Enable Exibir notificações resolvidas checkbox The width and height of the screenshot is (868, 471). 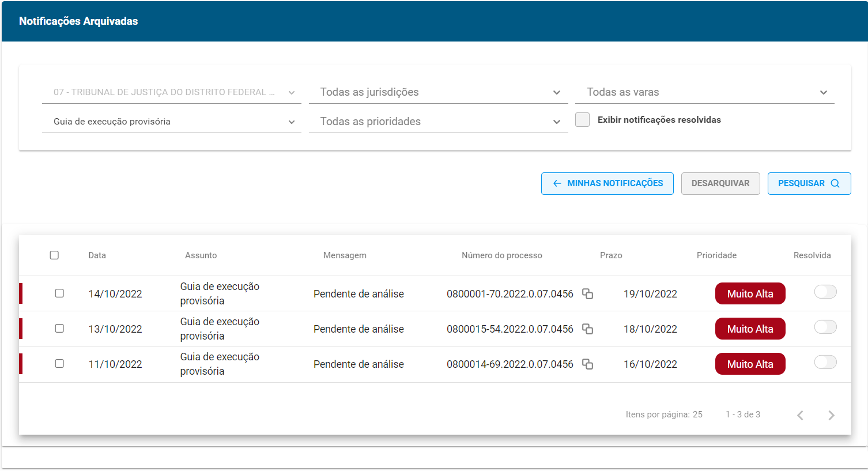(582, 120)
